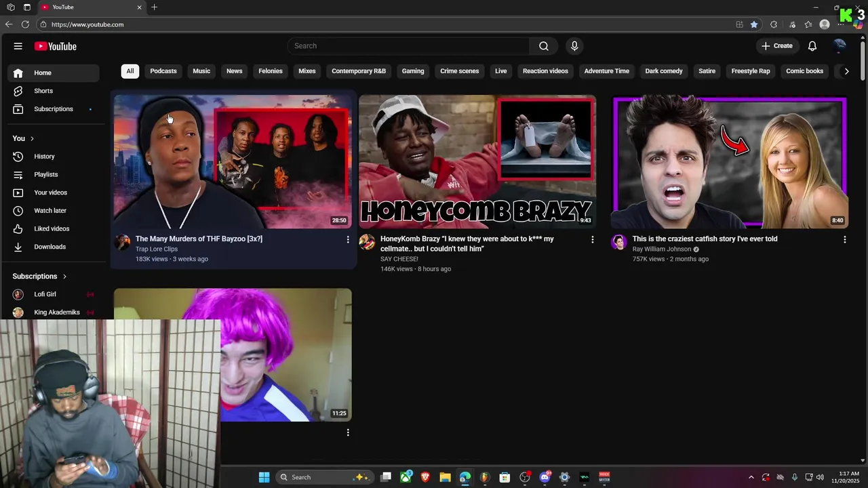The height and width of the screenshot is (488, 868).
Task: Play The Many Murders of THF Bayzoo thumbnail
Action: click(233, 161)
